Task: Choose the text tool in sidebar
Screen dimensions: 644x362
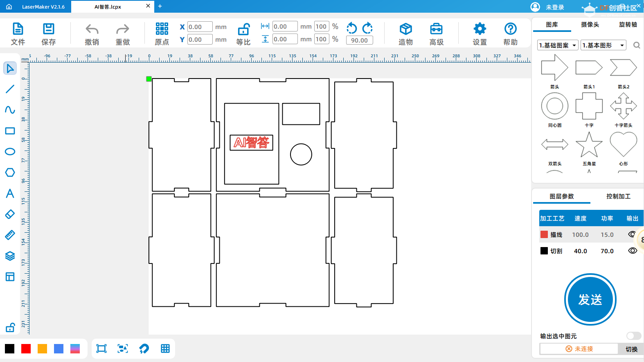Action: tap(10, 193)
